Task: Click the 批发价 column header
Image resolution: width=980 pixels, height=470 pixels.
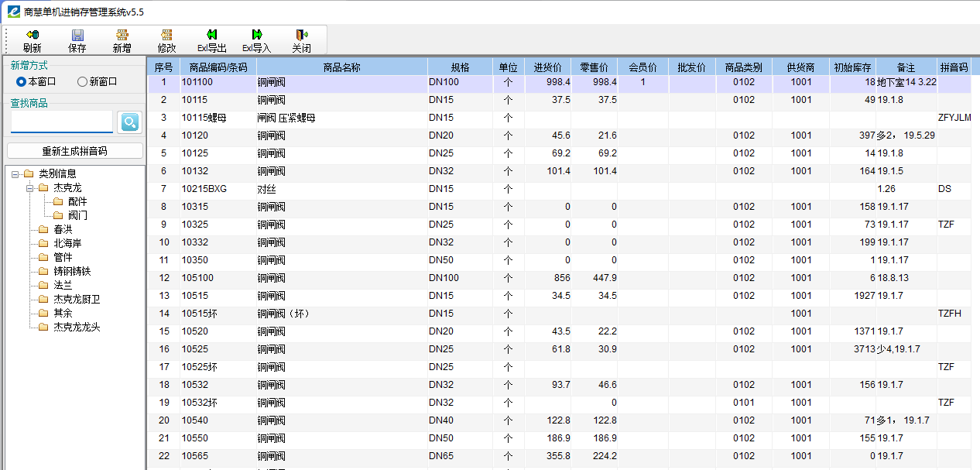Action: (692, 67)
